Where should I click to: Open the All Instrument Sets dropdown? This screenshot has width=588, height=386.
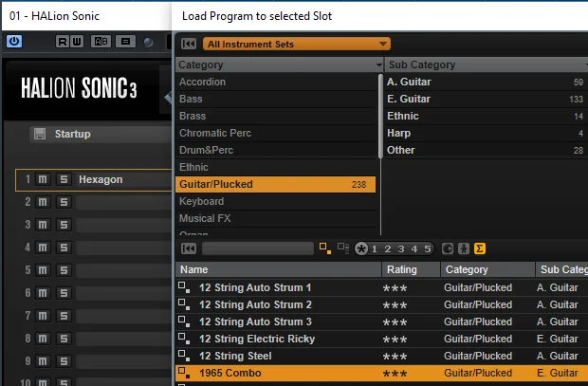[x=297, y=44]
